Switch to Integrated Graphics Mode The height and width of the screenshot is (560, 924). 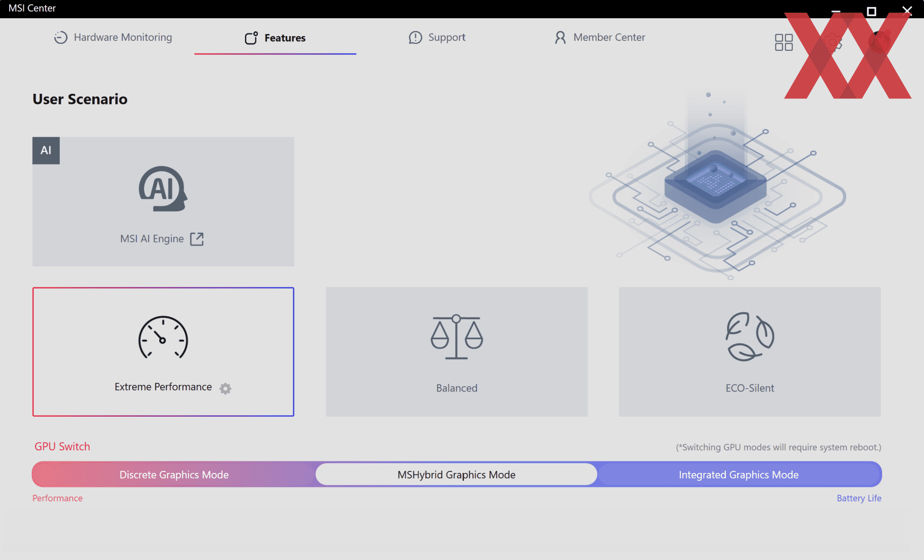click(x=739, y=475)
